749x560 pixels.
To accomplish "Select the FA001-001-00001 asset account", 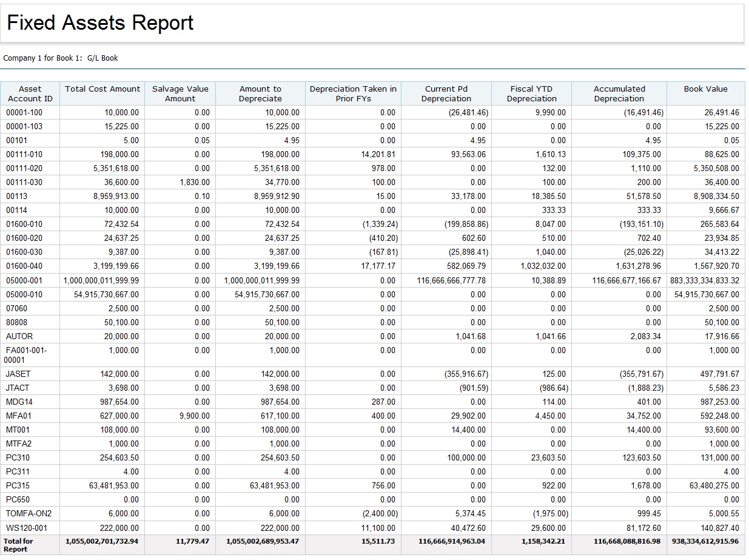I will (26, 354).
